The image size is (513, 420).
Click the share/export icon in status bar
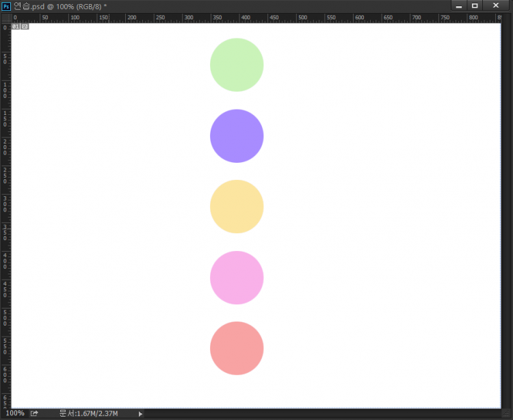point(34,413)
